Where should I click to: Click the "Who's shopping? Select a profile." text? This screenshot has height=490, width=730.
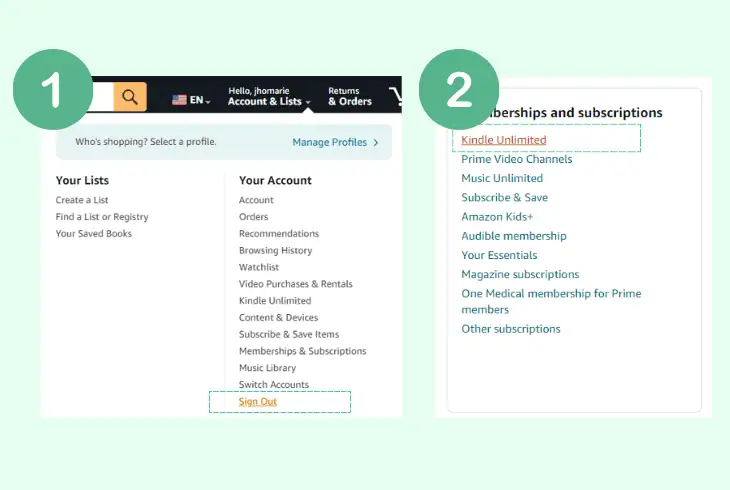coord(146,142)
